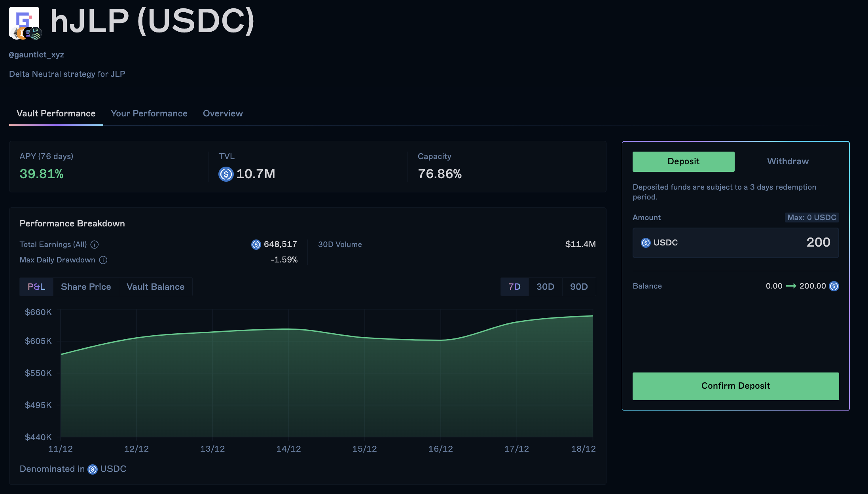Viewport: 868px width, 494px height.
Task: Click the Max: 0 USDC amount chip
Action: click(811, 217)
